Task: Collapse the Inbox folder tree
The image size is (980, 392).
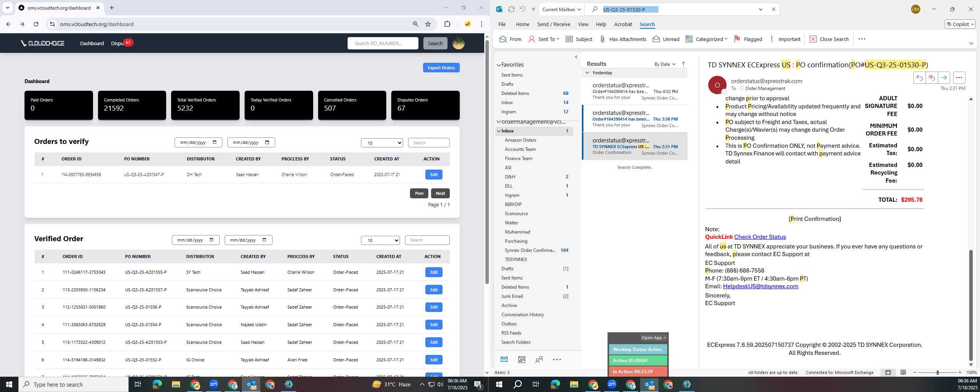Action: pyautogui.click(x=499, y=131)
